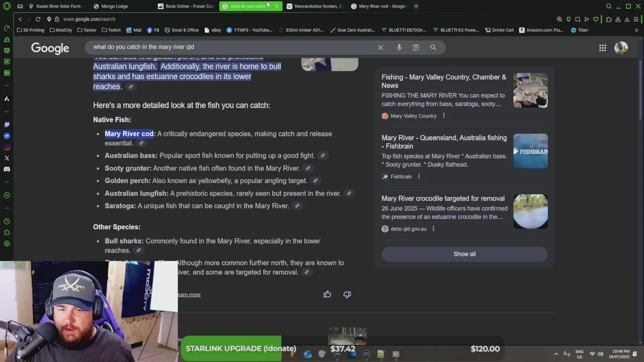The image size is (644, 362).
Task: Open the Google account profile picture
Action: pyautogui.click(x=621, y=48)
